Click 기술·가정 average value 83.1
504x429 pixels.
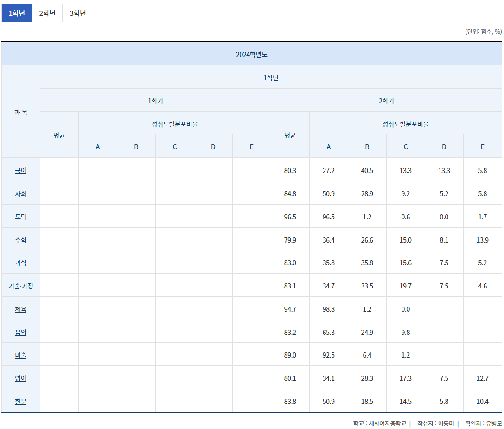[x=290, y=286]
